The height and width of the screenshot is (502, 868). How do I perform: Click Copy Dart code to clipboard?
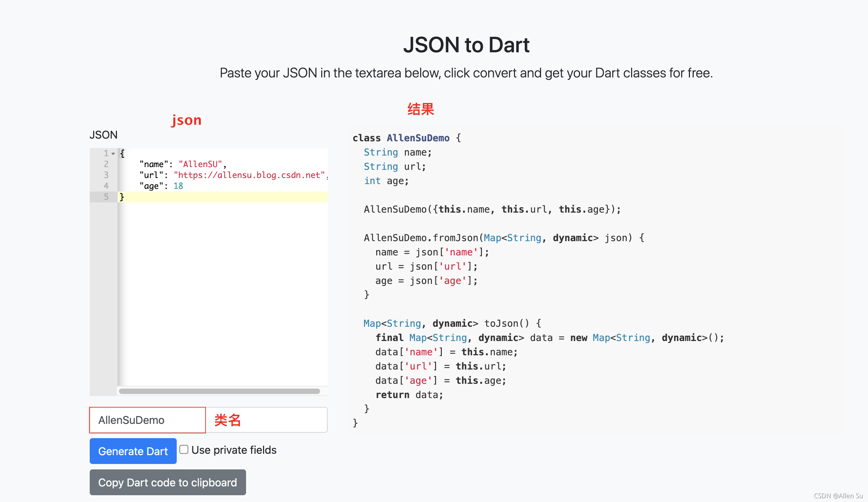(168, 482)
